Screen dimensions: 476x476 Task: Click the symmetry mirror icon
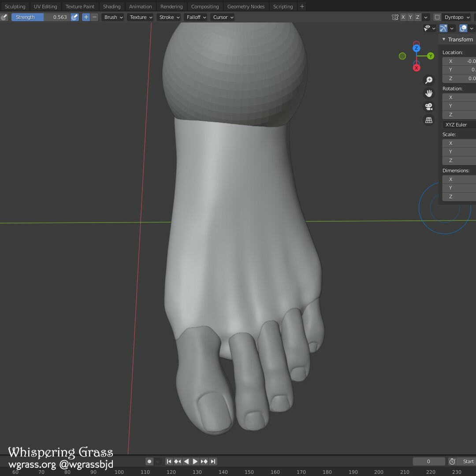(x=394, y=17)
